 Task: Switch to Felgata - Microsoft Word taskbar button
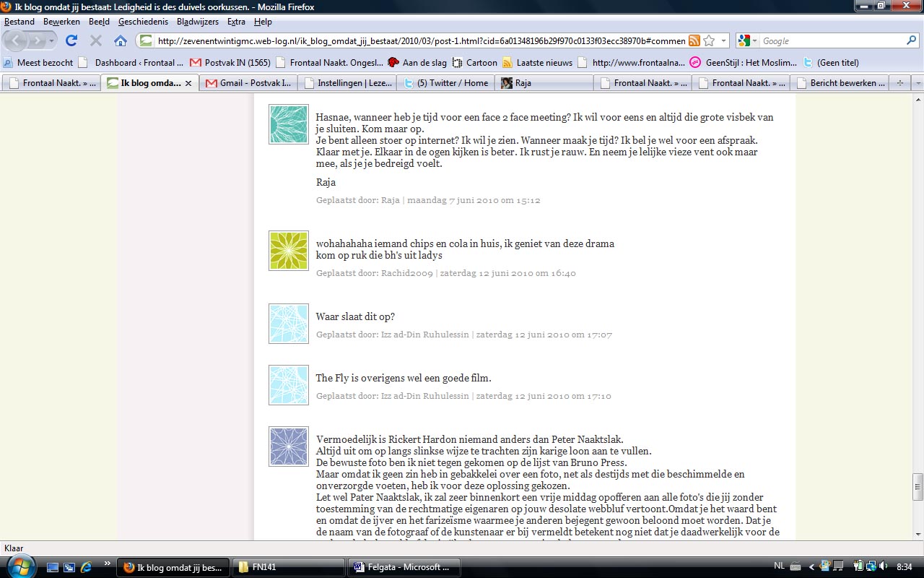pyautogui.click(x=404, y=567)
